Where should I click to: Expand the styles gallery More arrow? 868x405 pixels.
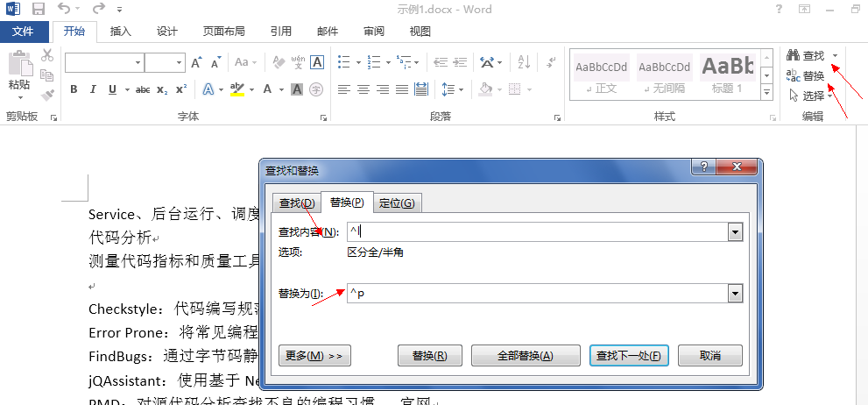pos(766,93)
